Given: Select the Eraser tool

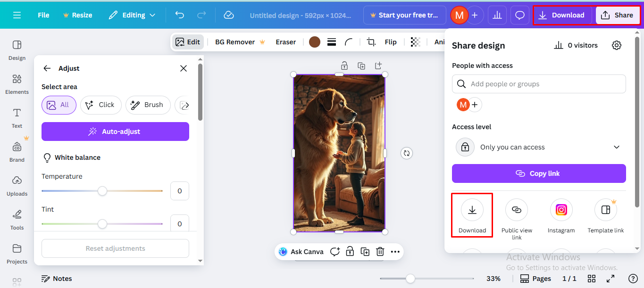Looking at the screenshot, I should [285, 41].
